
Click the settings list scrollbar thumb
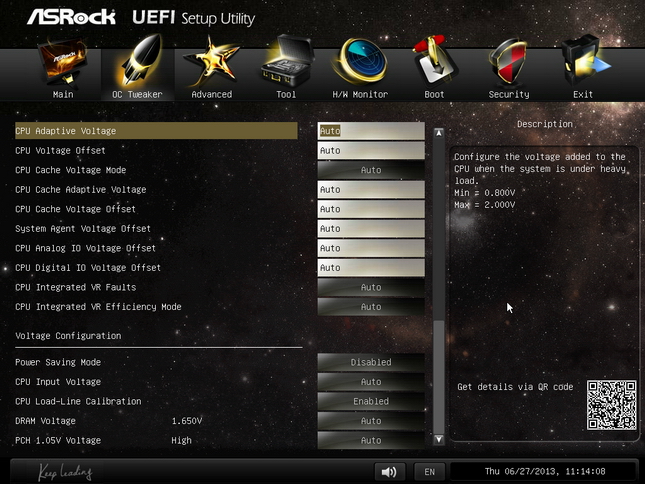[x=439, y=377]
